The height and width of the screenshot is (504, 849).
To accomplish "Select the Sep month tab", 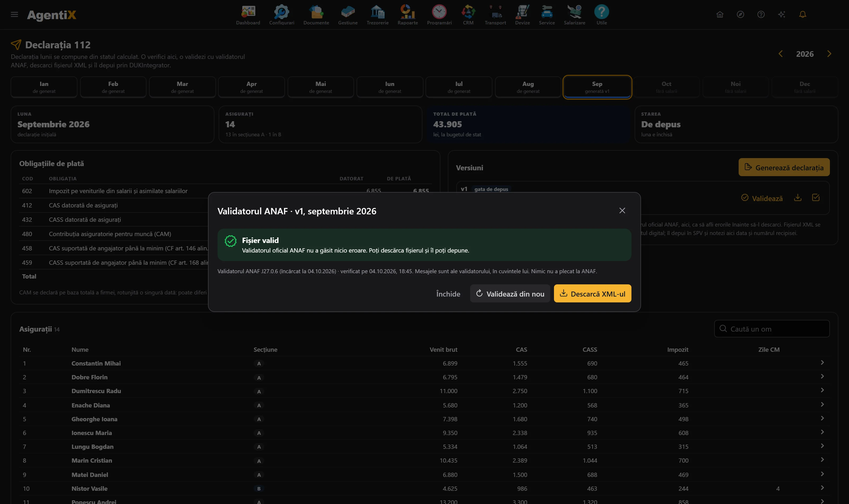I will point(597,87).
